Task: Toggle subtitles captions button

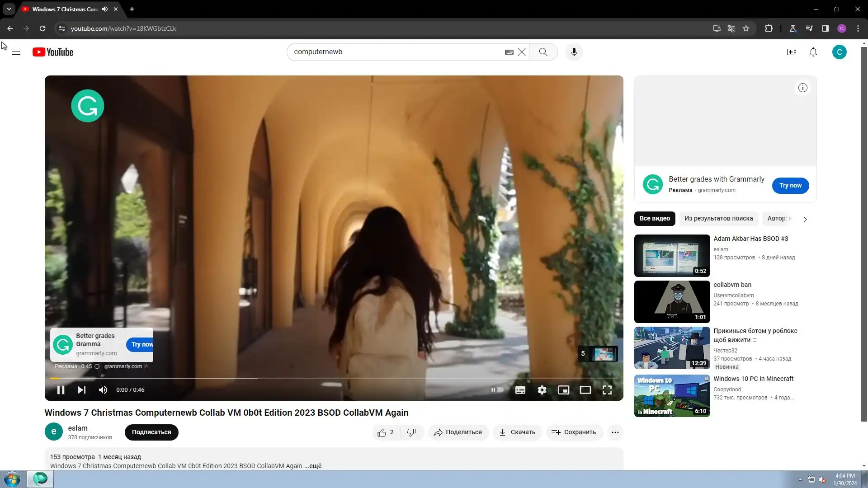Action: (520, 390)
